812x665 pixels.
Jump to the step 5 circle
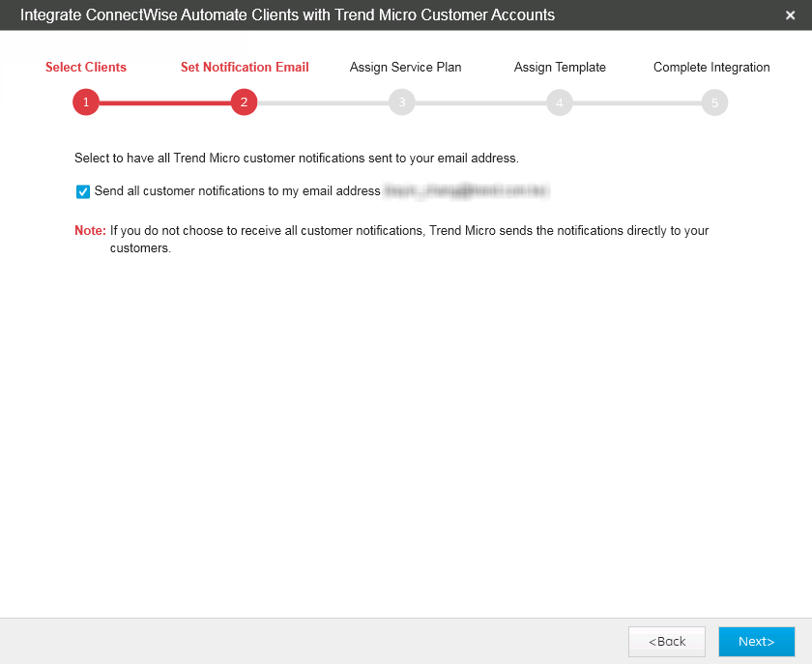click(714, 102)
